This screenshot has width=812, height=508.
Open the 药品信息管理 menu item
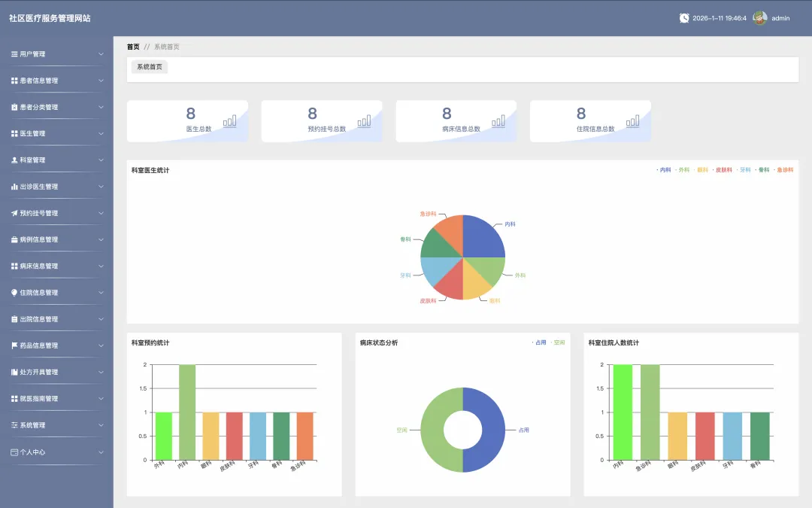[x=57, y=345]
